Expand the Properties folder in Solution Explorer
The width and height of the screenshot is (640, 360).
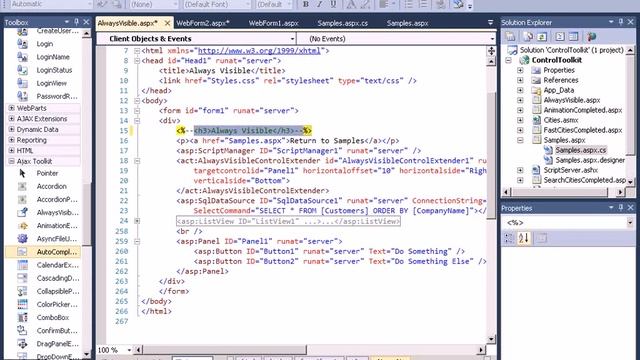[520, 70]
